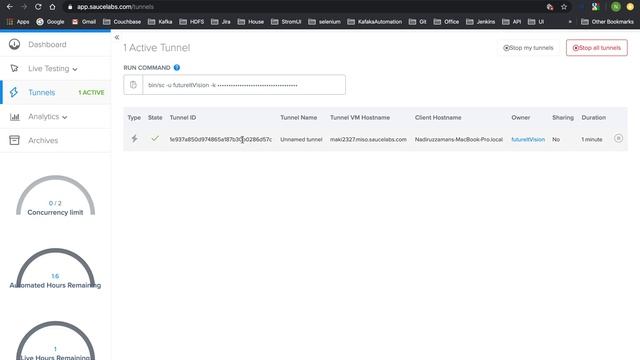Click the maki2327.miso.saucelabs.com hostname cell
The height and width of the screenshot is (360, 640).
point(368,140)
